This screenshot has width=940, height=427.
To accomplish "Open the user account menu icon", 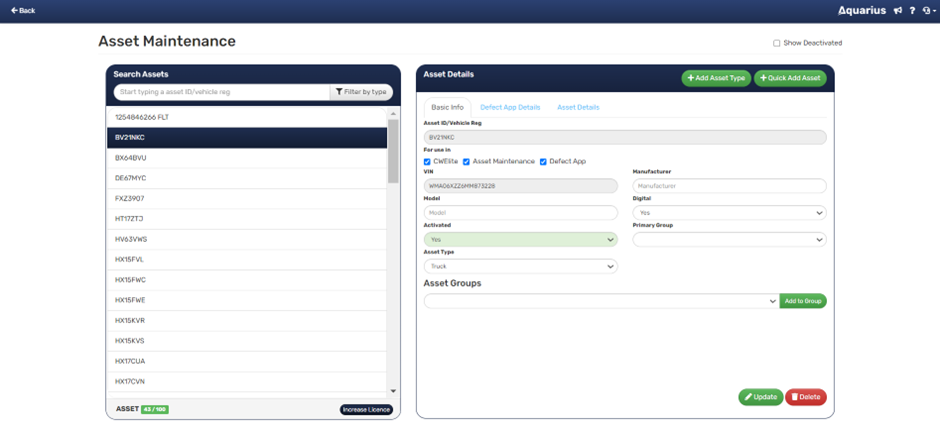I will pos(927,10).
